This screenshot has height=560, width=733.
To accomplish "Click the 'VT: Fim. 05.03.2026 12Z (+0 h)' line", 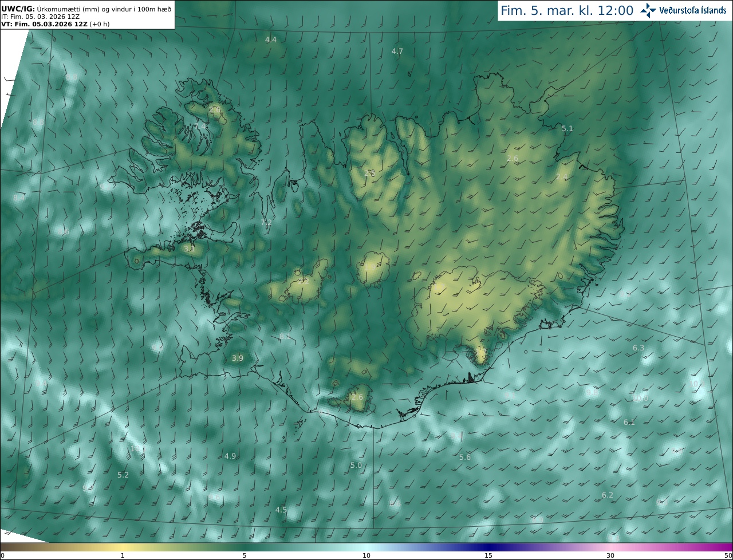I will [54, 24].
